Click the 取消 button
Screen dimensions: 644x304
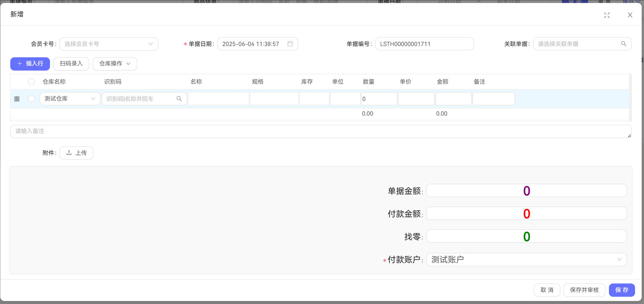pyautogui.click(x=547, y=290)
